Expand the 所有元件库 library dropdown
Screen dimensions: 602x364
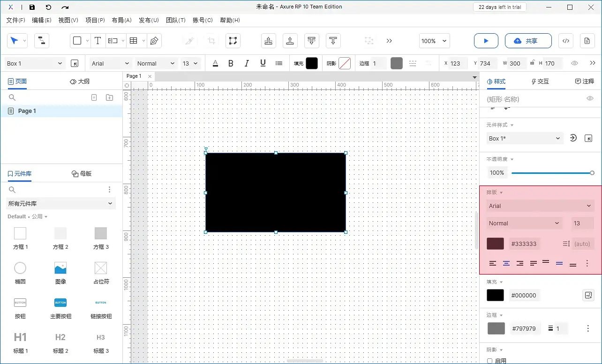click(61, 203)
